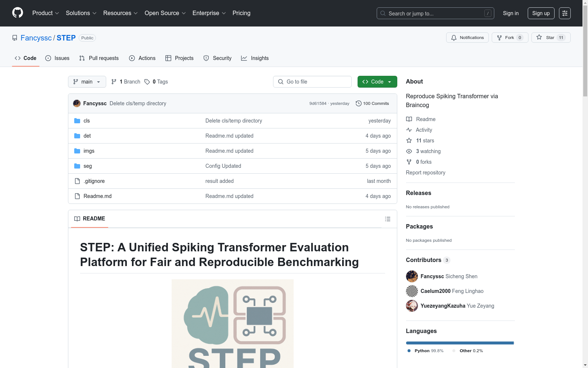This screenshot has width=588, height=368.
Task: Open the Projects tab
Action: (x=179, y=58)
